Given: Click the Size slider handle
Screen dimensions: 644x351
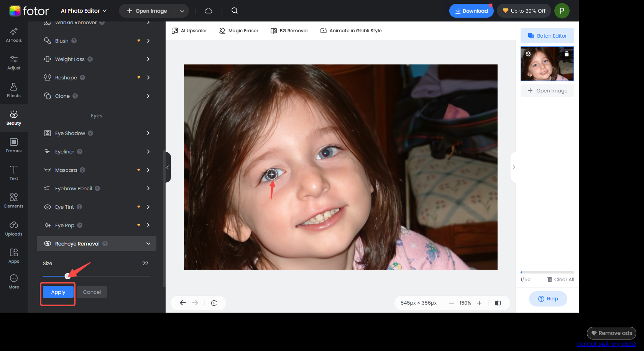Looking at the screenshot, I should (67, 276).
